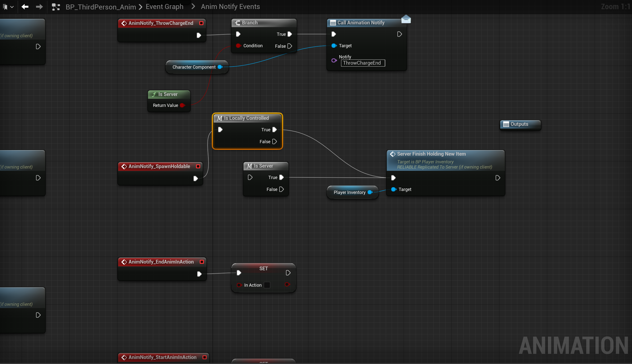Toggle the In Action checkbox in SET node
632x364 pixels.
[267, 285]
